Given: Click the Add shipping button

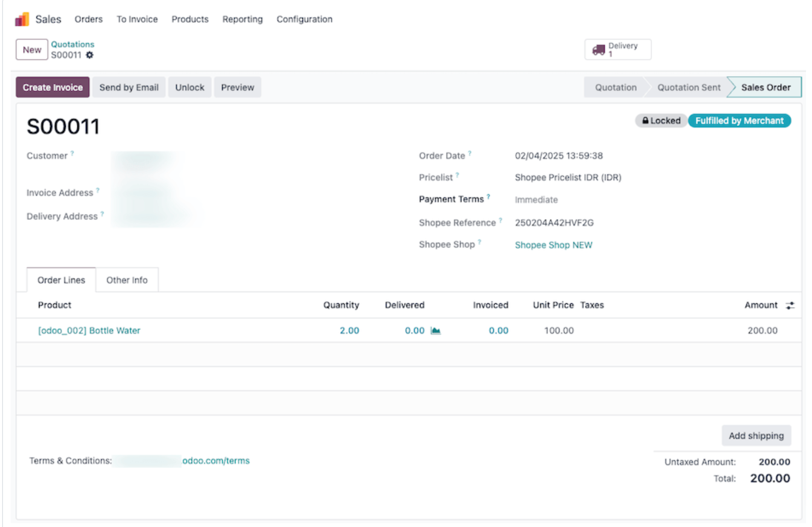Looking at the screenshot, I should coord(756,436).
